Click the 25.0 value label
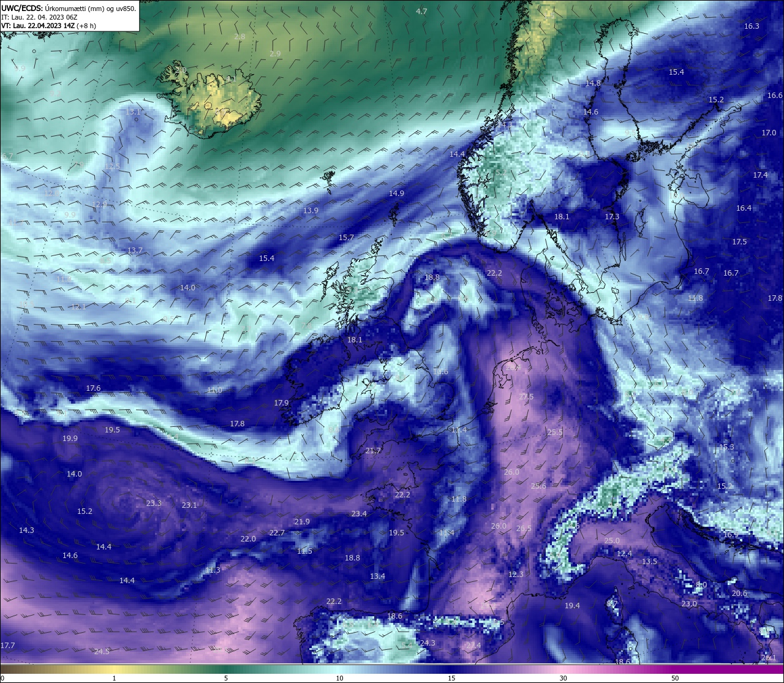Image resolution: width=784 pixels, height=683 pixels. (612, 541)
